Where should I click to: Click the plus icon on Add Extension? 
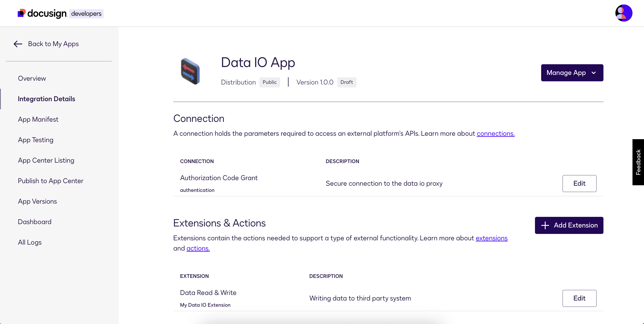click(x=545, y=225)
